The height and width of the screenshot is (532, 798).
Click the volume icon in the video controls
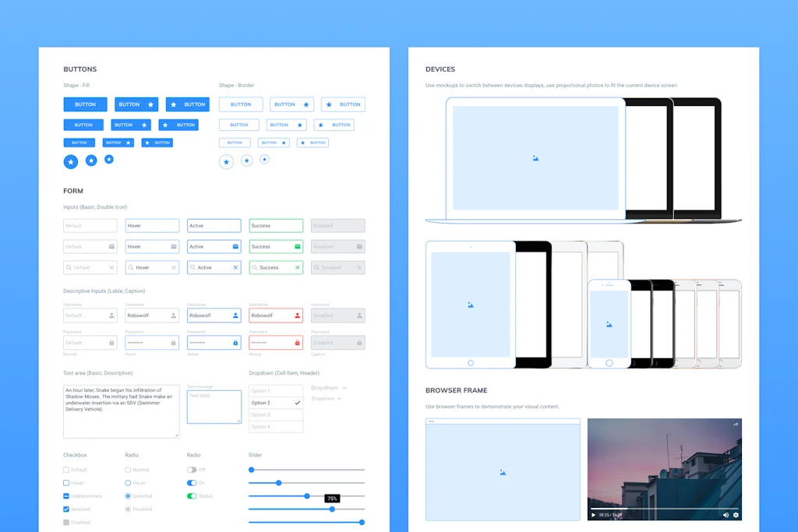[726, 514]
